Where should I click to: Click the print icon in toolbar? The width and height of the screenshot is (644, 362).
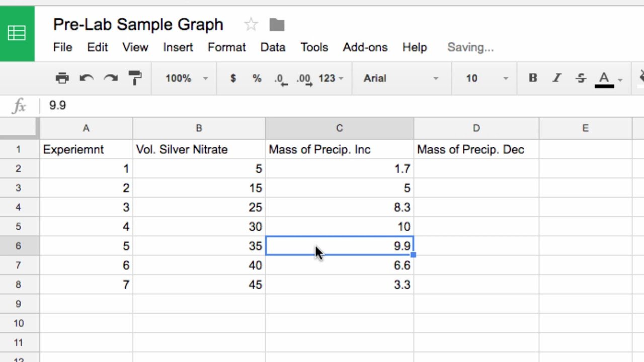pyautogui.click(x=62, y=78)
